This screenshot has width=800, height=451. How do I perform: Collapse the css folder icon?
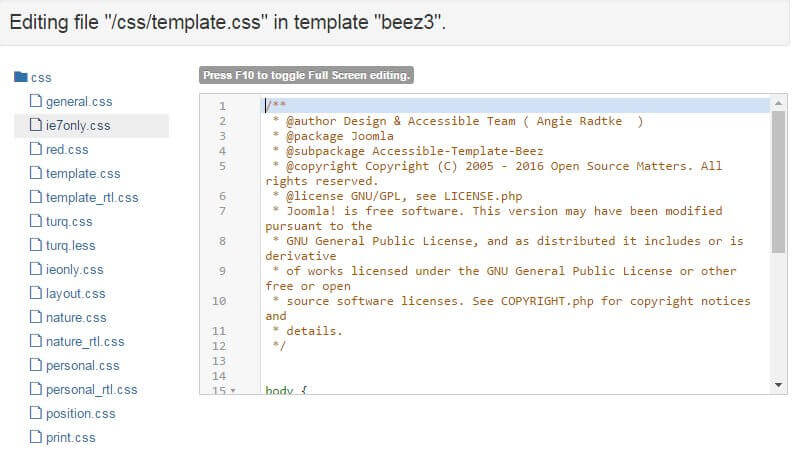[21, 77]
